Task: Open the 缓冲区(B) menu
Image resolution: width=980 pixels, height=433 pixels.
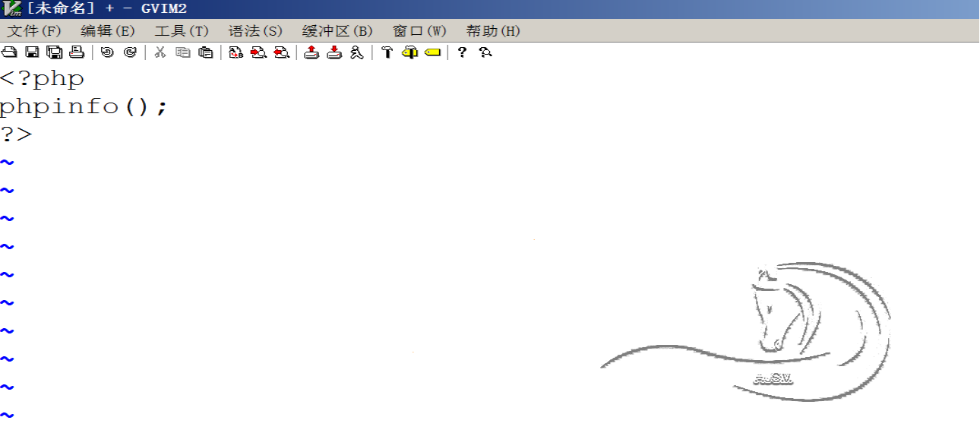Action: pos(337,31)
